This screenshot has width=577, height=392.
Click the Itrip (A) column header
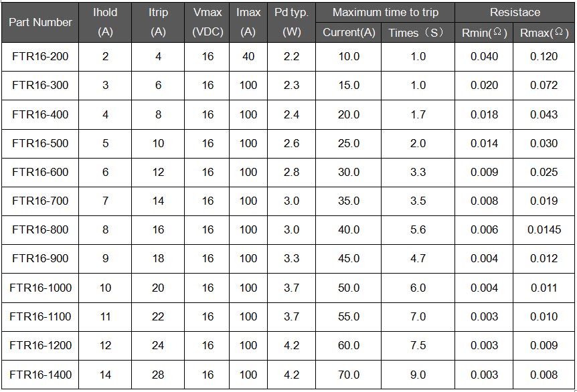click(158, 22)
